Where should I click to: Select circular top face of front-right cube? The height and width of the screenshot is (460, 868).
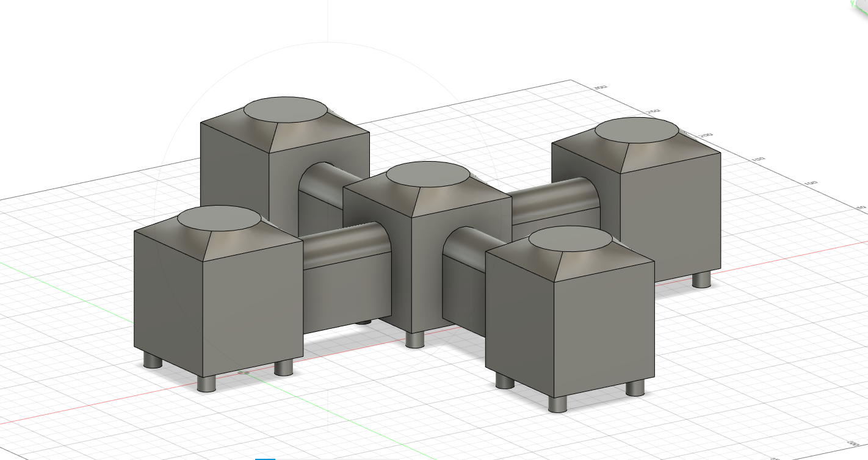[x=570, y=239]
